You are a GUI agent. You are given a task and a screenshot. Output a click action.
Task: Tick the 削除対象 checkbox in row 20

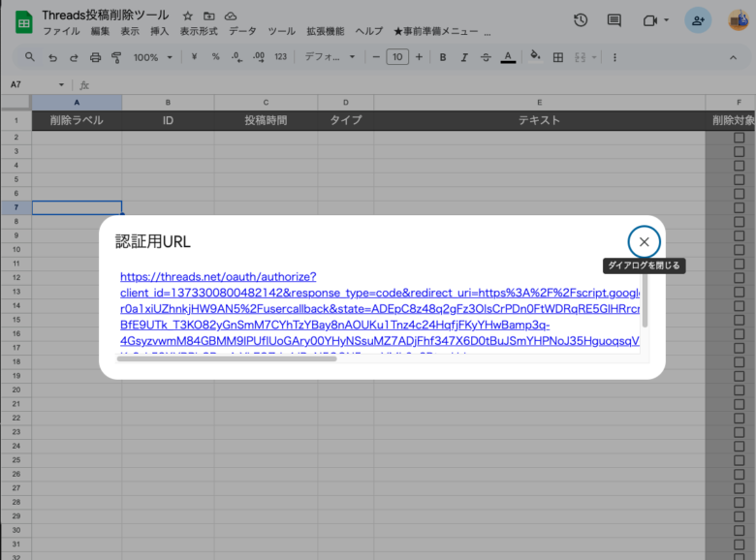click(739, 390)
